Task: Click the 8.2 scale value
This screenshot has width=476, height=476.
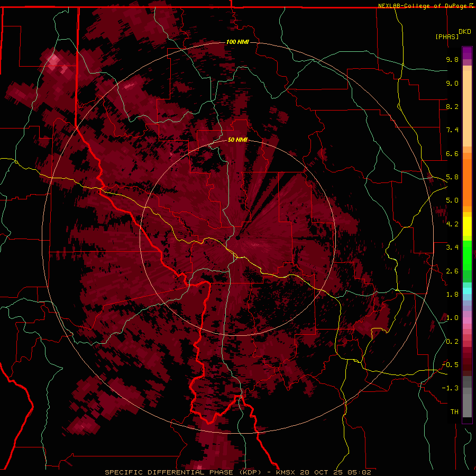Action: 452,106
